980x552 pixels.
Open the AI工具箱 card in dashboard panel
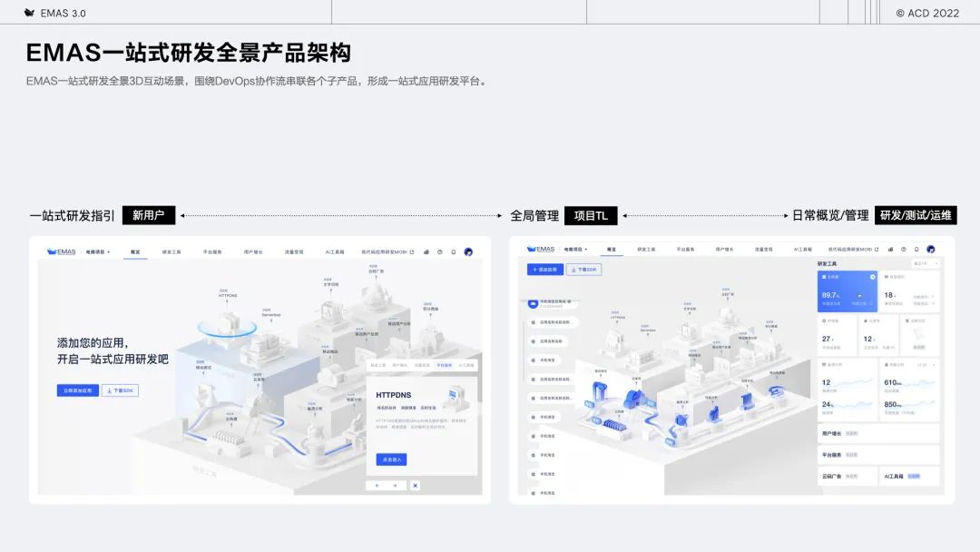click(909, 476)
